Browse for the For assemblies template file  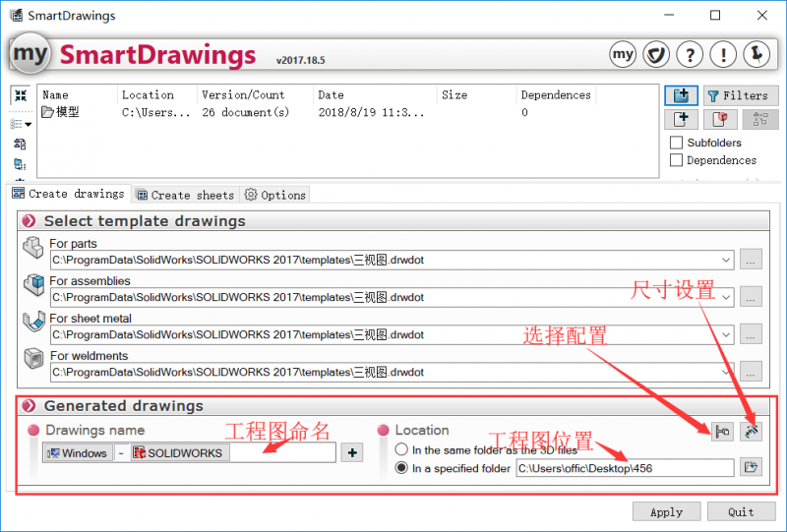point(751,297)
